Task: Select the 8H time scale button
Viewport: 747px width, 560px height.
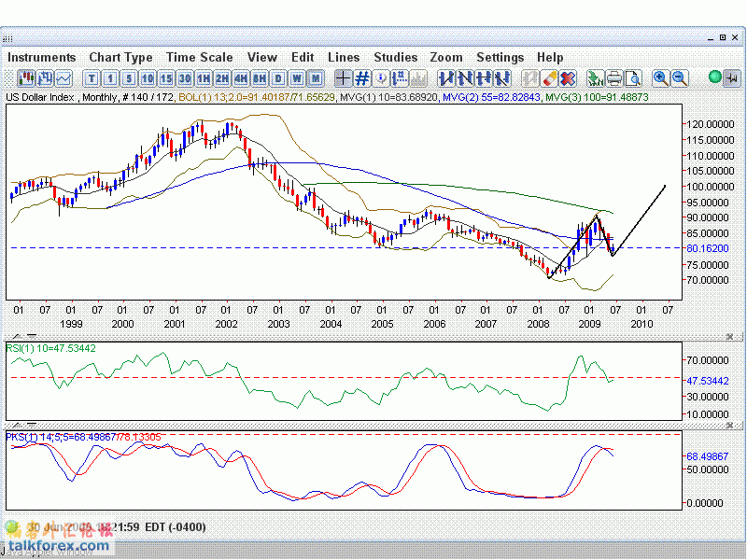Action: (260, 78)
